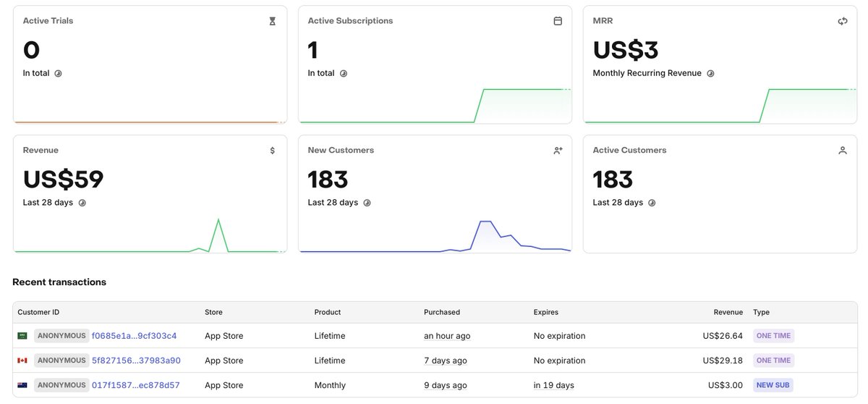Click the ONE TIME tag for US$26.64 transaction

(773, 336)
